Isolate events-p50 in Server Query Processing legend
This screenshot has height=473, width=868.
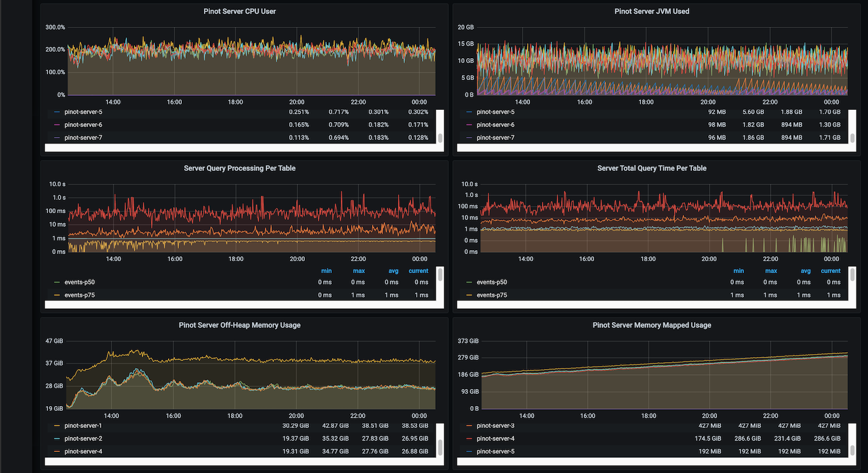[x=79, y=282]
